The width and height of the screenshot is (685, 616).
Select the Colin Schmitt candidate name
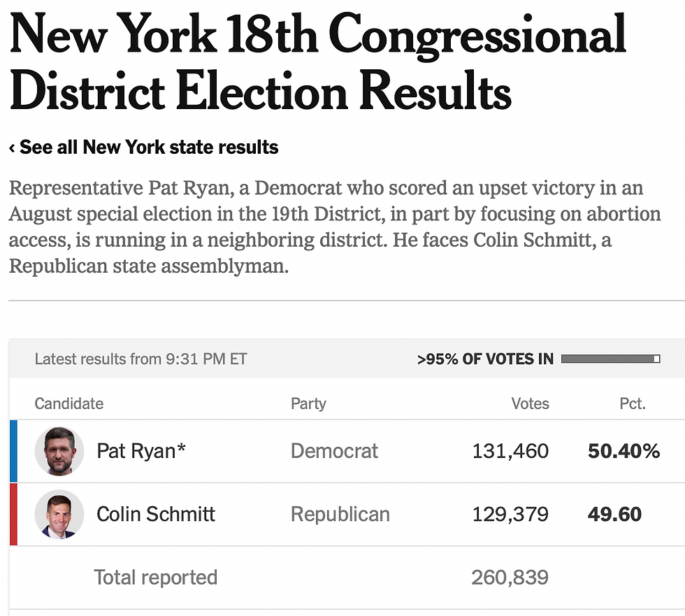click(x=156, y=514)
